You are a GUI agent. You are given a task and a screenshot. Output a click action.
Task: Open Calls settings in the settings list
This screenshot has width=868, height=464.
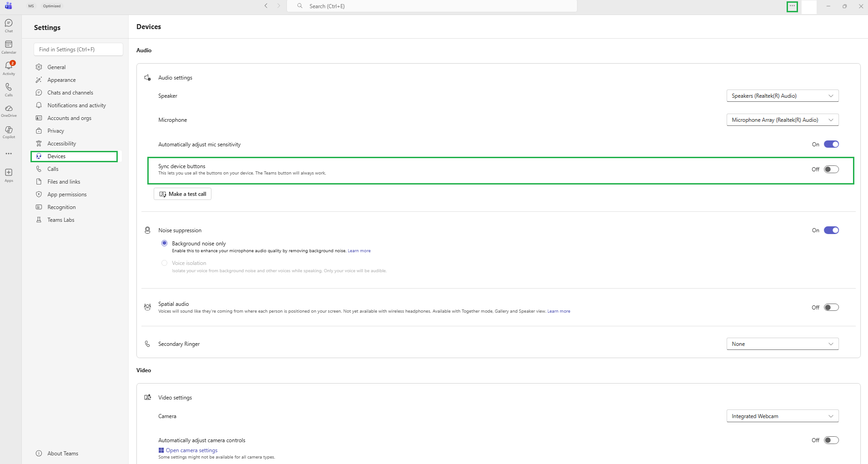(x=76, y=169)
